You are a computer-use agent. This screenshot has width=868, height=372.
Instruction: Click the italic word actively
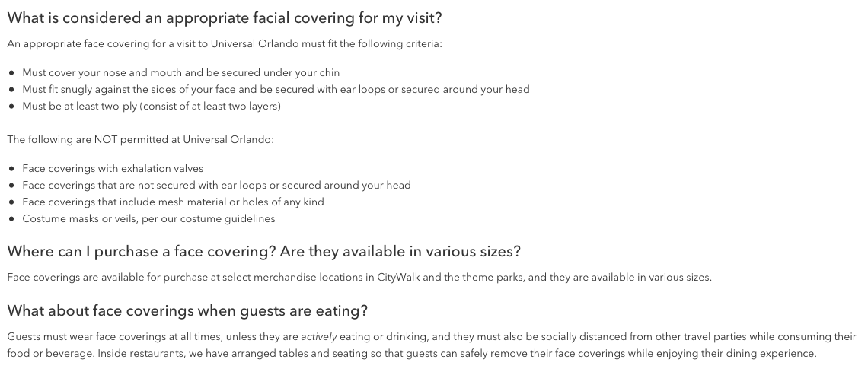pyautogui.click(x=319, y=337)
